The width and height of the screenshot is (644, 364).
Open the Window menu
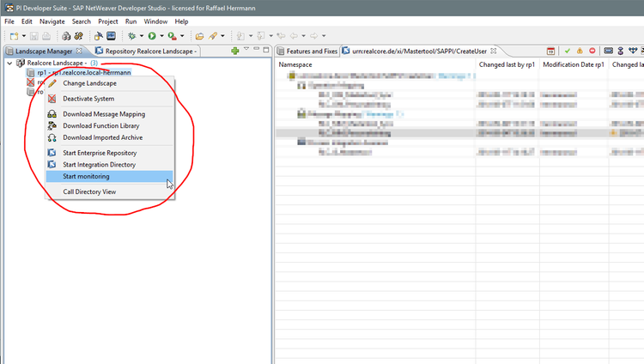[x=155, y=21]
